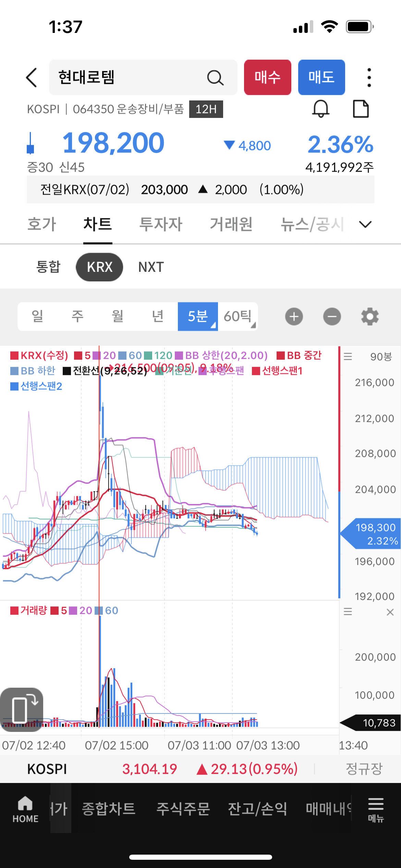This screenshot has width=401, height=868.
Task: Tap the back arrow icon
Action: [32, 77]
